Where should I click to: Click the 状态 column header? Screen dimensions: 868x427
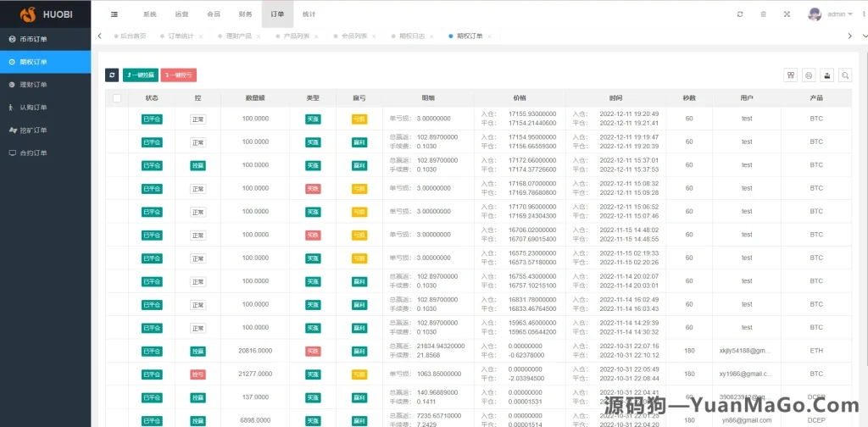[x=152, y=98]
